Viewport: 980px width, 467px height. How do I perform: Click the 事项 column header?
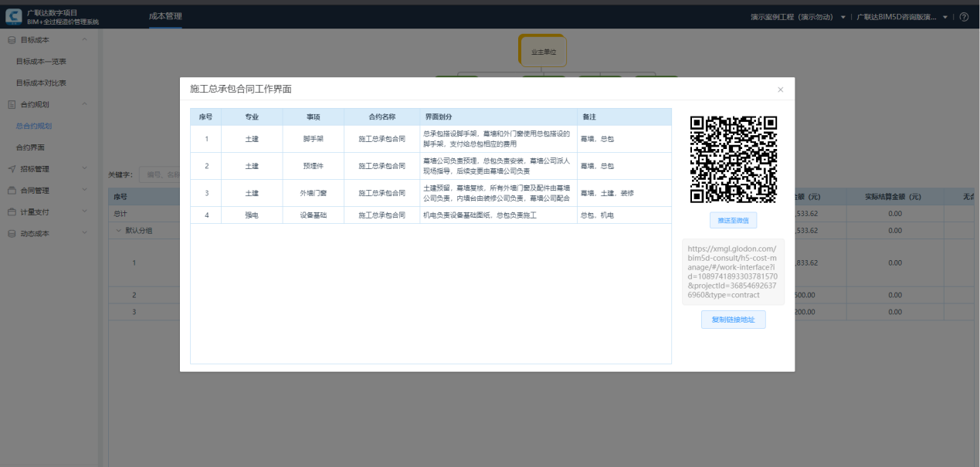[314, 117]
